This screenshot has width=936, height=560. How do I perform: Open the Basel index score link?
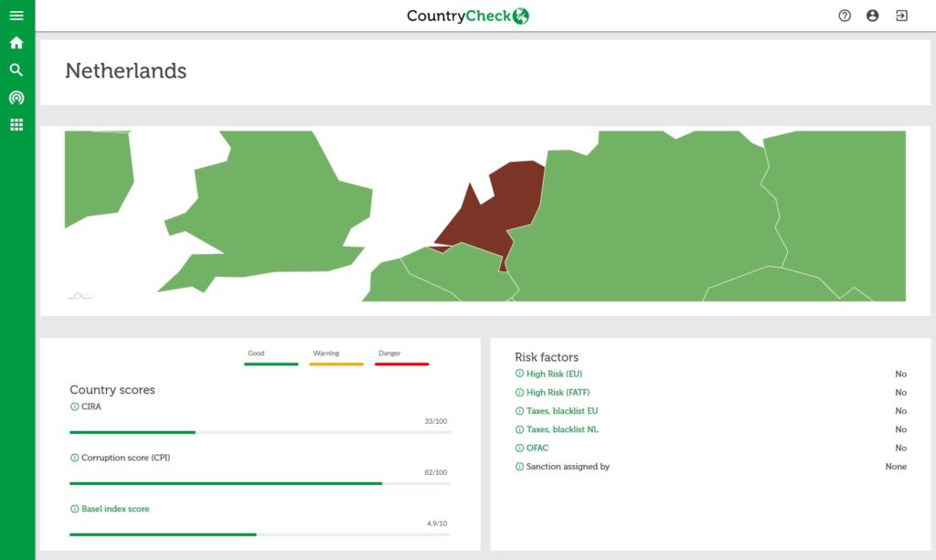(x=115, y=509)
